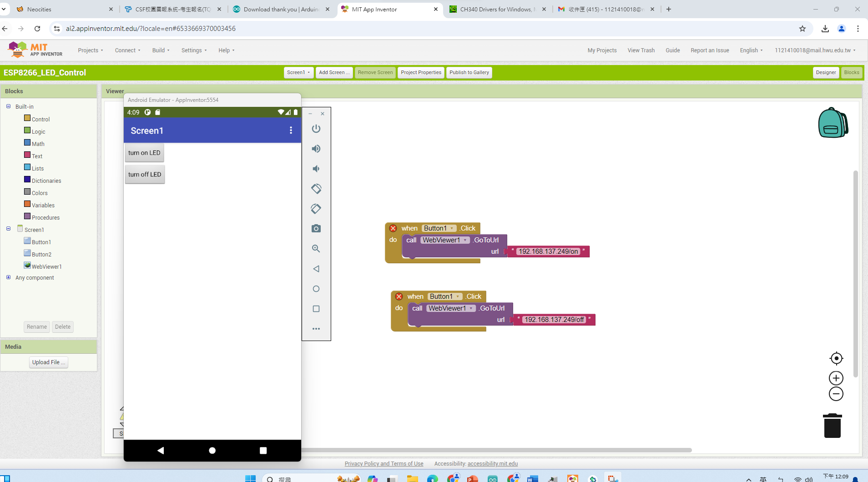The width and height of the screenshot is (868, 482).
Task: Collapse the Built-in blocks tree
Action: (8, 106)
